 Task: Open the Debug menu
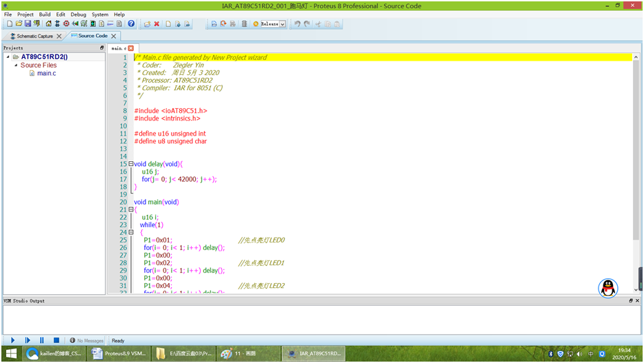pos(78,14)
